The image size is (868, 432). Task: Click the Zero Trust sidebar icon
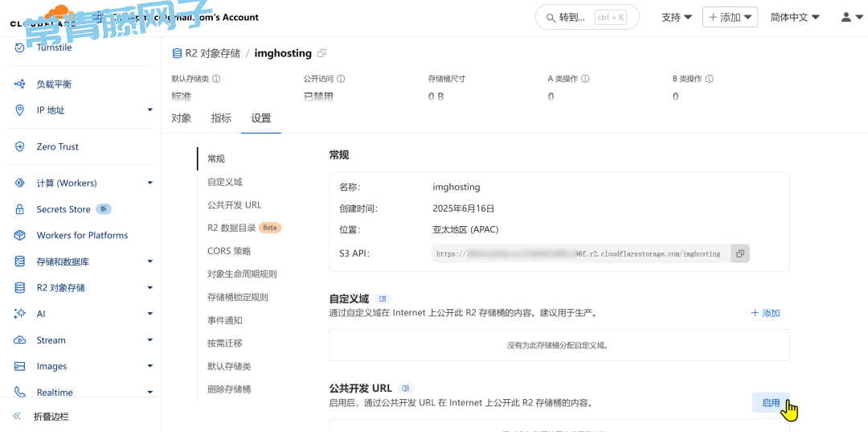(19, 146)
